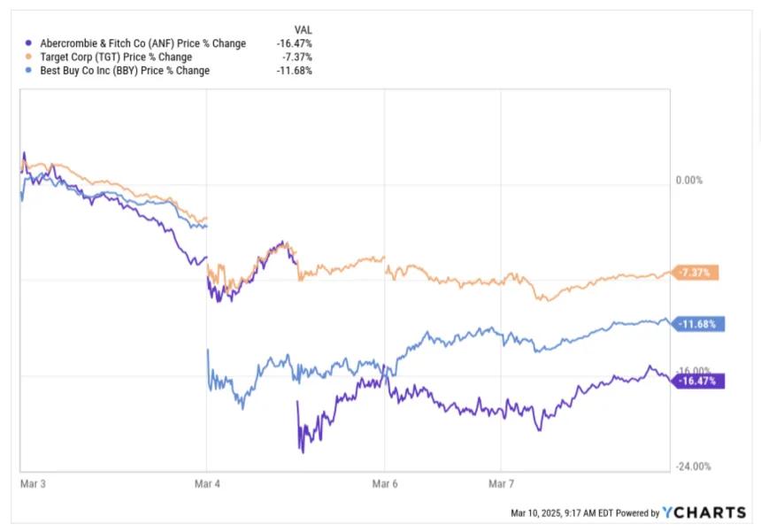
Task: Click the -24.00% y-axis label
Action: tap(694, 466)
